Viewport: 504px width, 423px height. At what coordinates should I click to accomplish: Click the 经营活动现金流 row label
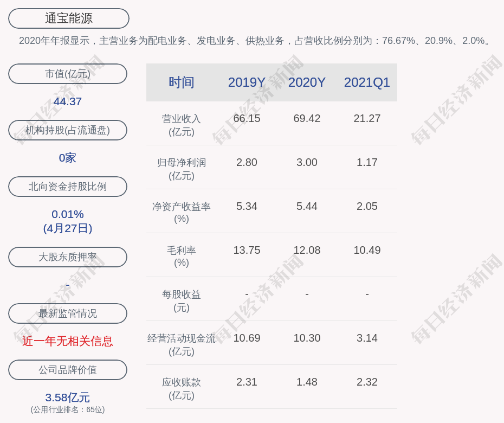pos(182,345)
